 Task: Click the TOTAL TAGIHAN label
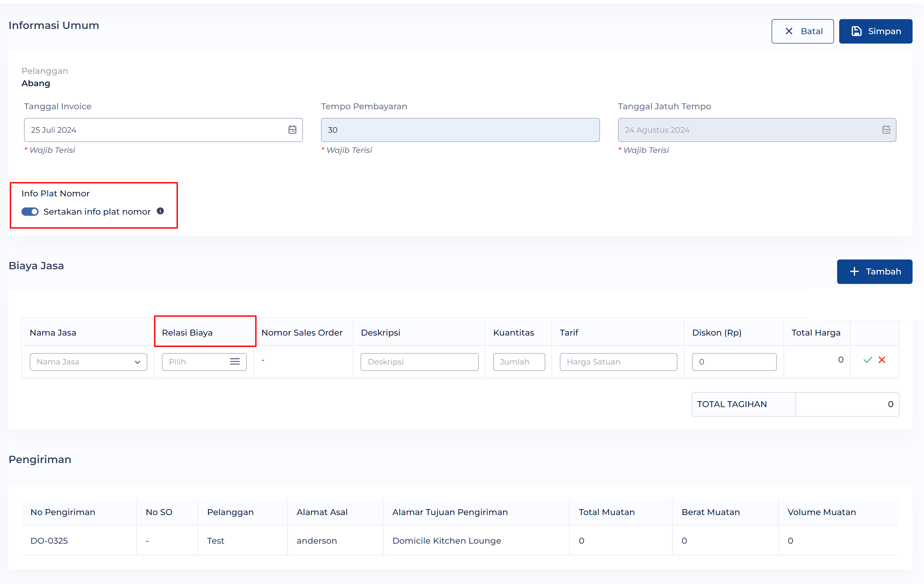pyautogui.click(x=732, y=404)
